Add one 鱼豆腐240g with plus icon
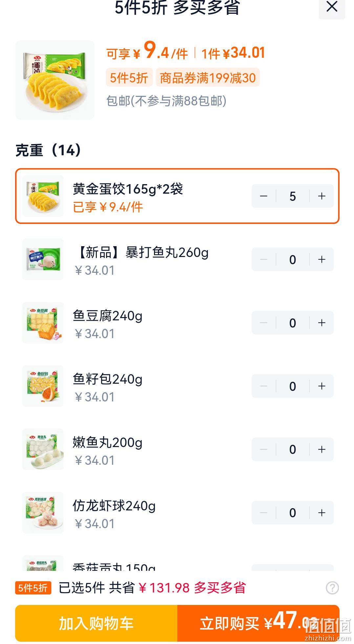This screenshot has height=644, width=354. click(x=321, y=323)
